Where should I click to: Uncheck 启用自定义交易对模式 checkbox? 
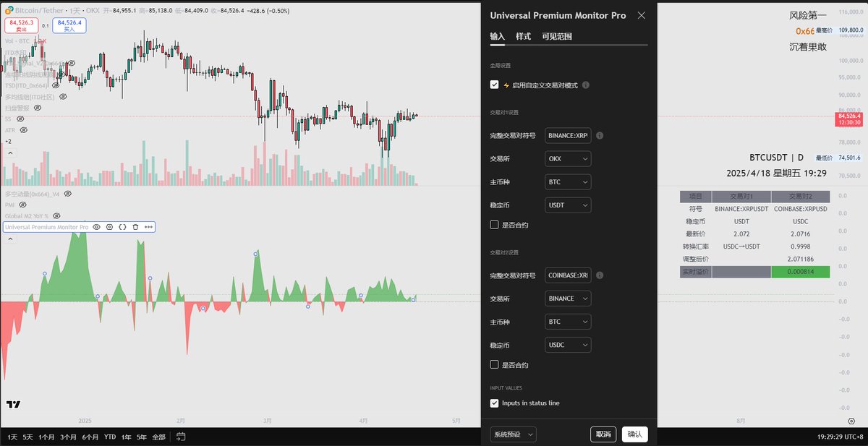(494, 85)
